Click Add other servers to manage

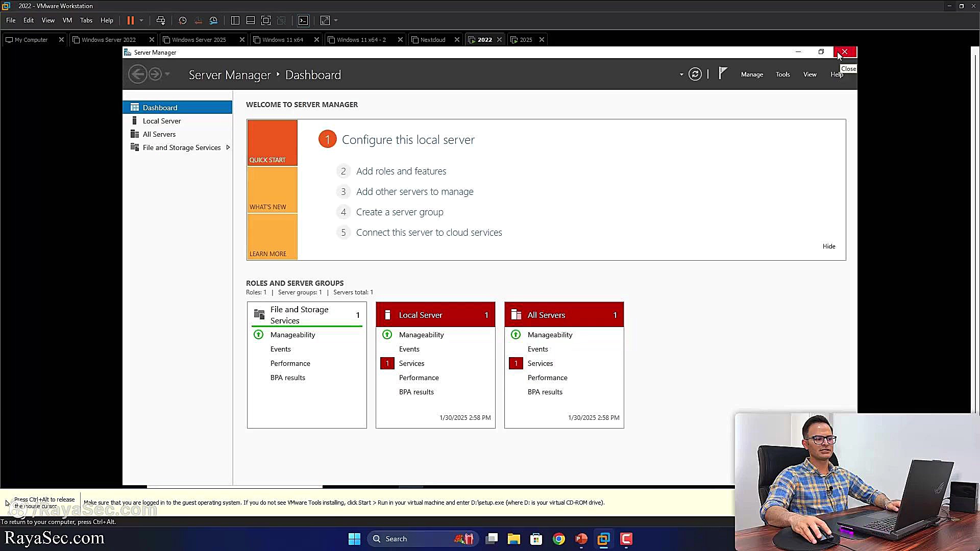[x=414, y=192]
